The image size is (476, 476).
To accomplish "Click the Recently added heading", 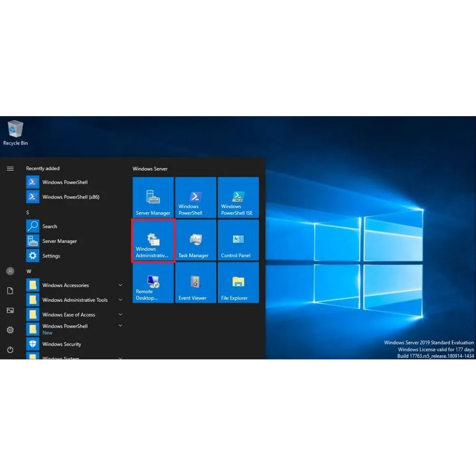I will coord(43,169).
